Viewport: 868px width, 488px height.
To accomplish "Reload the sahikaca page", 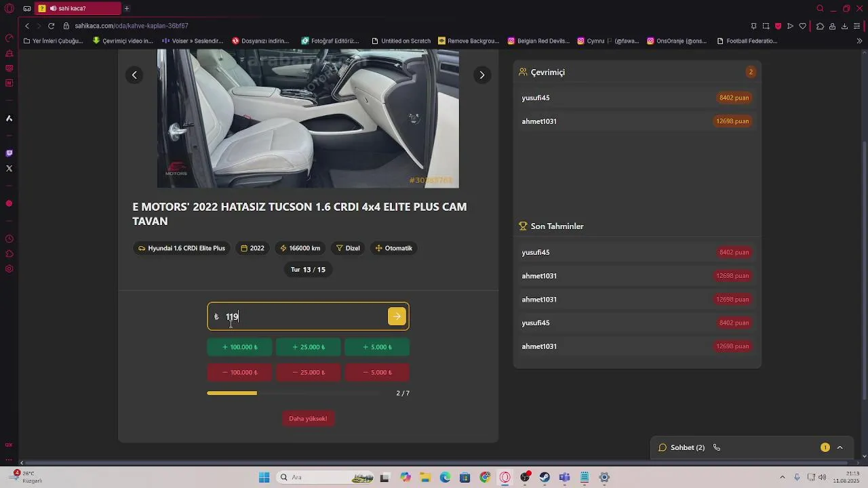I will tap(51, 26).
